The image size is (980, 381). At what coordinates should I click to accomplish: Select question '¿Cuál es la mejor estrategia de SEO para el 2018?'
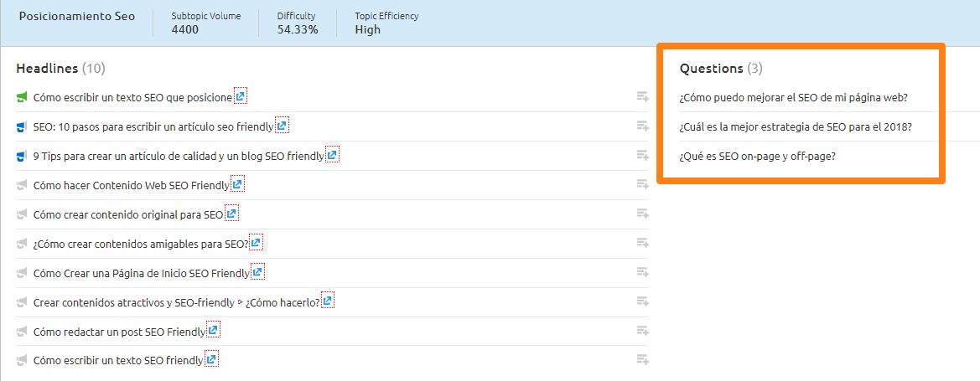796,126
